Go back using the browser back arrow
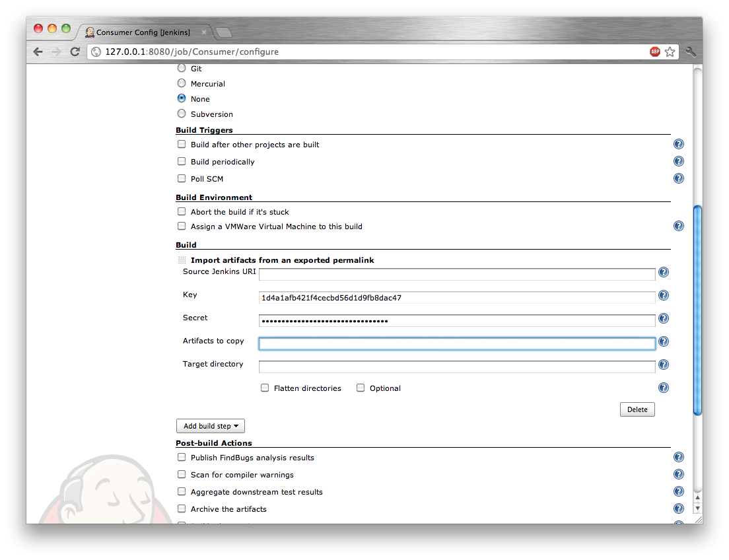 tap(38, 52)
